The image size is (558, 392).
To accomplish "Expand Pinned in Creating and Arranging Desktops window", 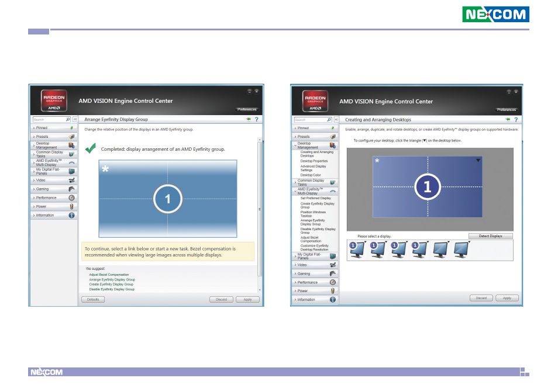I will coord(315,128).
